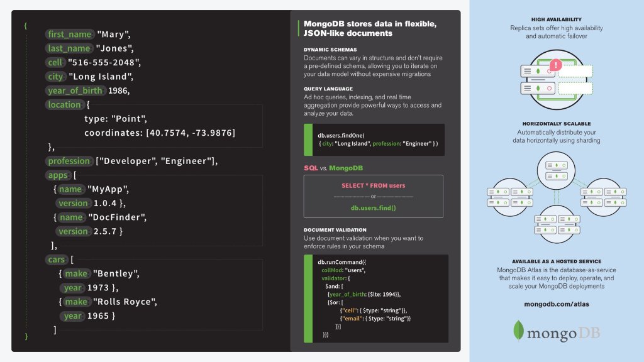Click the sharding description text
Viewport: 644px width, 362px height.
click(x=557, y=136)
